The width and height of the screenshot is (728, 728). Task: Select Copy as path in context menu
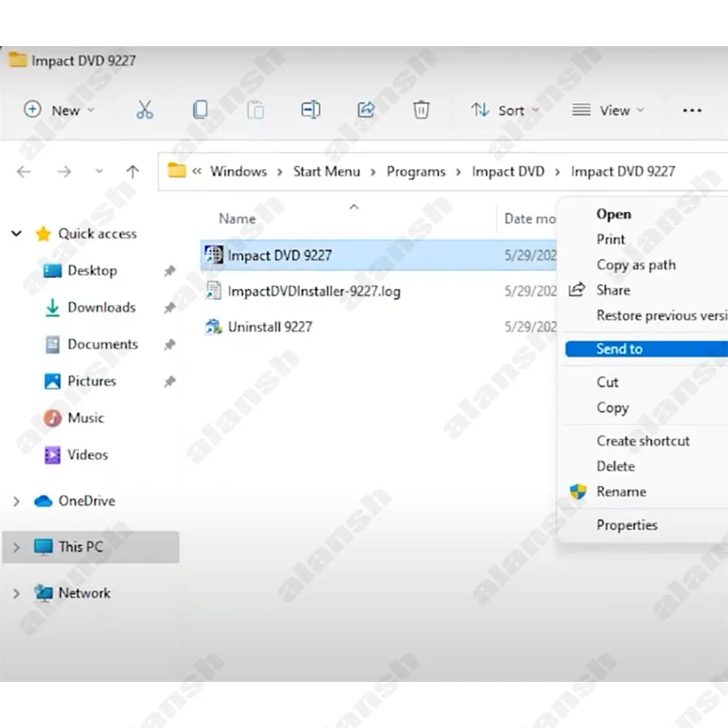(636, 265)
